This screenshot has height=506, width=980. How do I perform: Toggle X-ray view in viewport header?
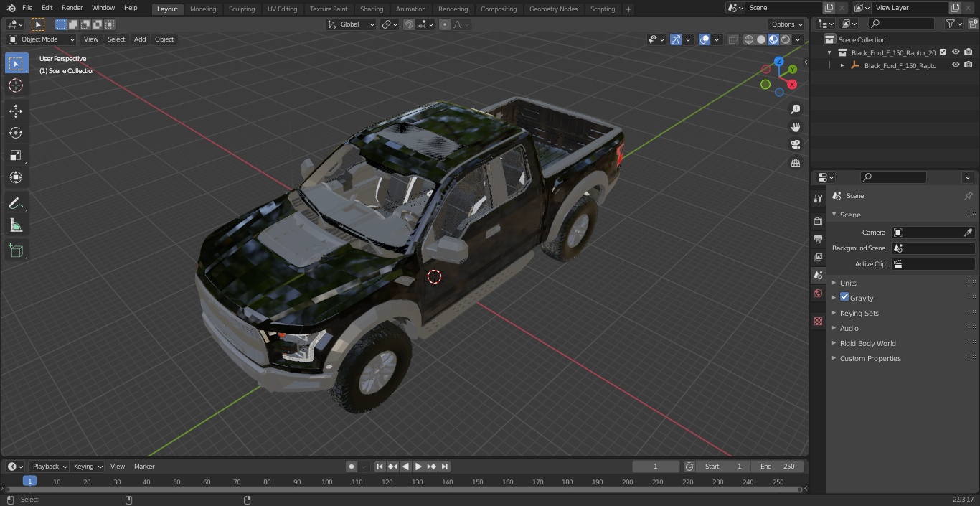click(x=732, y=39)
